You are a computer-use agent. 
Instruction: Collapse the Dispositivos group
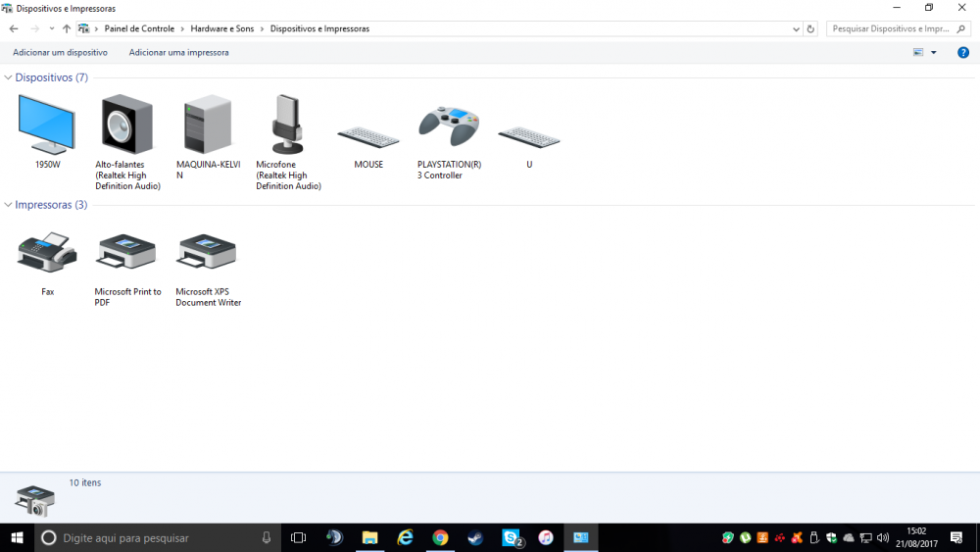pyautogui.click(x=9, y=77)
